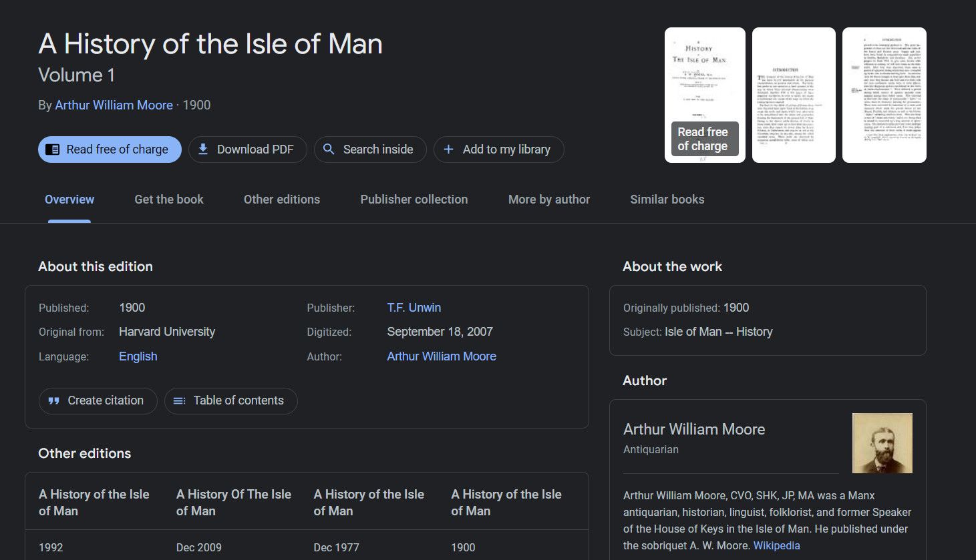
Task: Open the Overview tab
Action: click(x=69, y=200)
